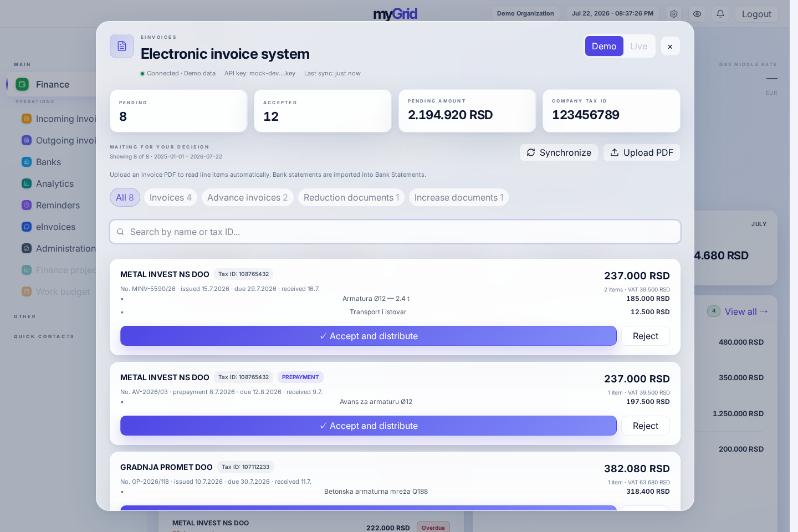This screenshot has height=532, width=798.
Task: Toggle visibility with the eye icon
Action: pyautogui.click(x=697, y=14)
